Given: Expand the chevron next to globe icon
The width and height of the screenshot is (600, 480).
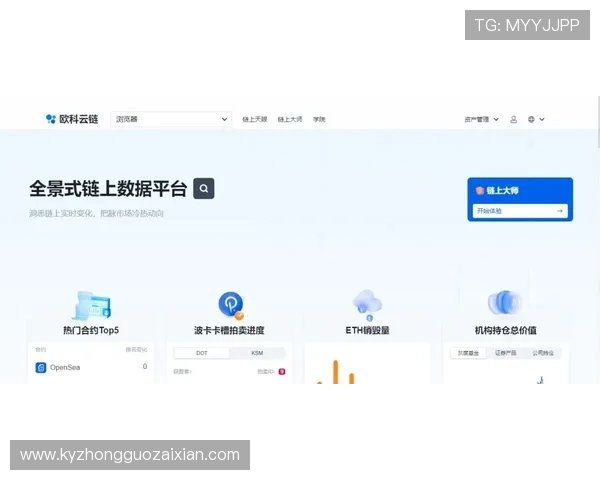Looking at the screenshot, I should (x=542, y=119).
